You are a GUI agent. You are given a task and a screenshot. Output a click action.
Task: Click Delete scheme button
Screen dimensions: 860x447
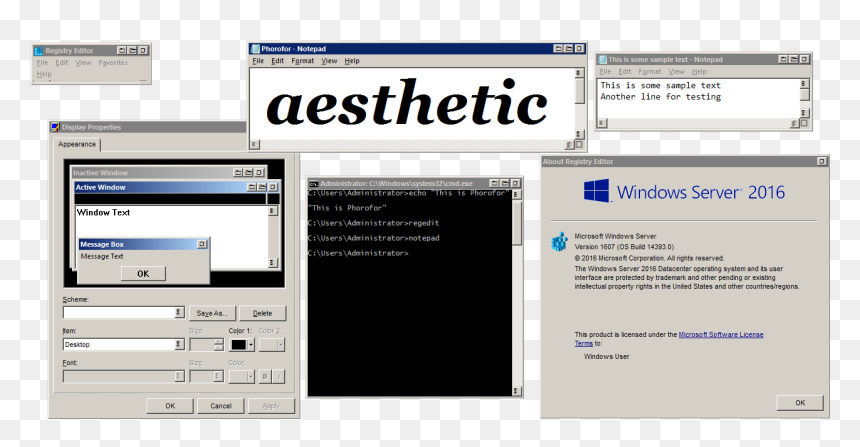pyautogui.click(x=262, y=313)
